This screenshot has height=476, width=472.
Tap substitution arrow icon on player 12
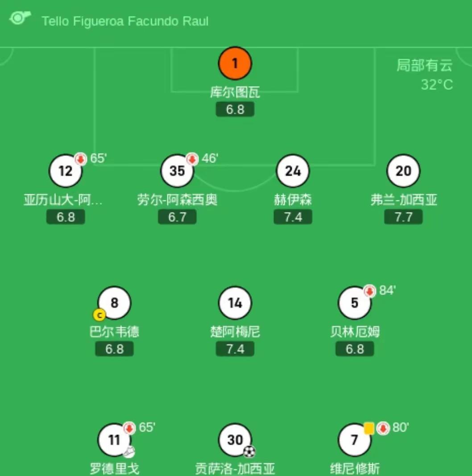[81, 159]
